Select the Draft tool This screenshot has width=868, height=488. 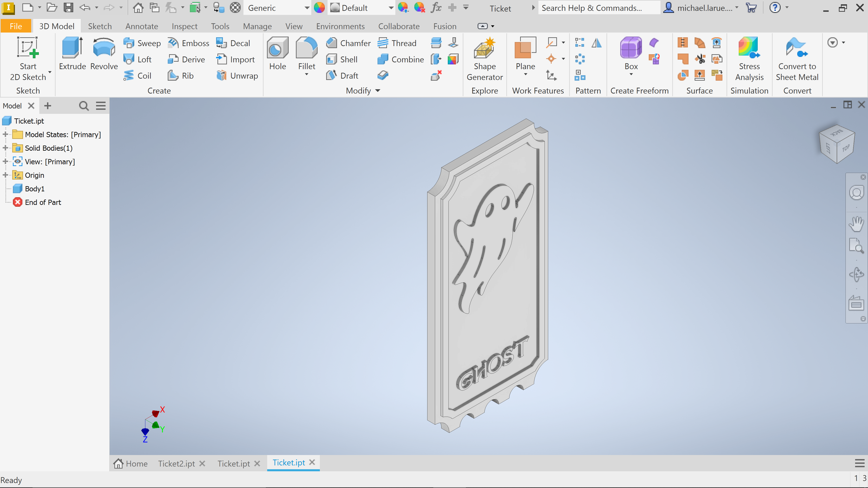click(342, 75)
